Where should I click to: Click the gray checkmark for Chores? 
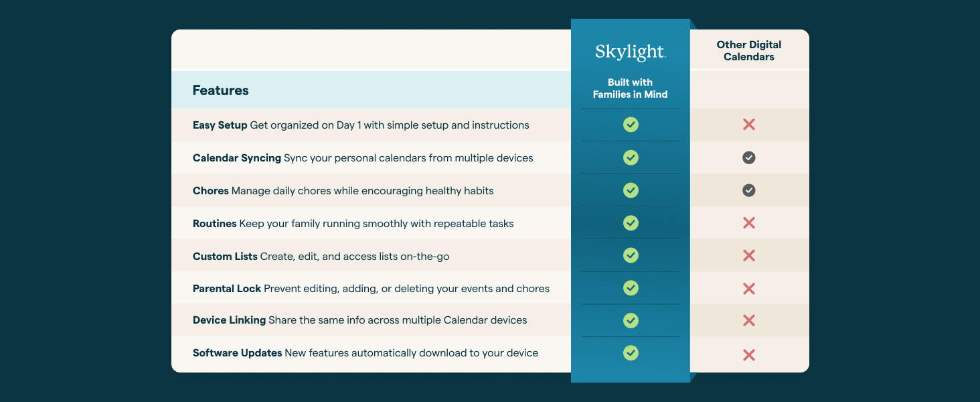[749, 190]
